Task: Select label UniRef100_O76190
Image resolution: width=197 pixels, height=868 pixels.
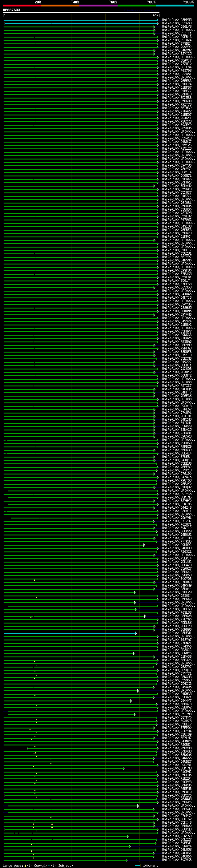Action: tap(177, 474)
